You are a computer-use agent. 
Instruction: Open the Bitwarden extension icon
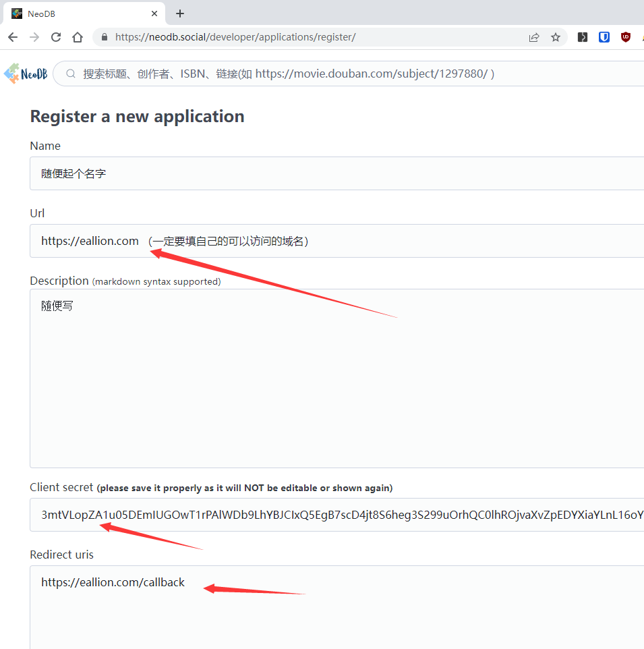pos(604,37)
